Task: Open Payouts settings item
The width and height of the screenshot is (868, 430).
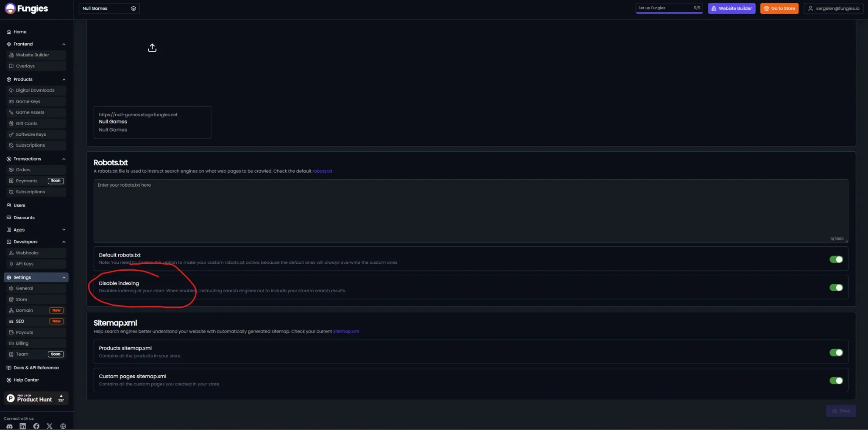Action: click(x=36, y=332)
